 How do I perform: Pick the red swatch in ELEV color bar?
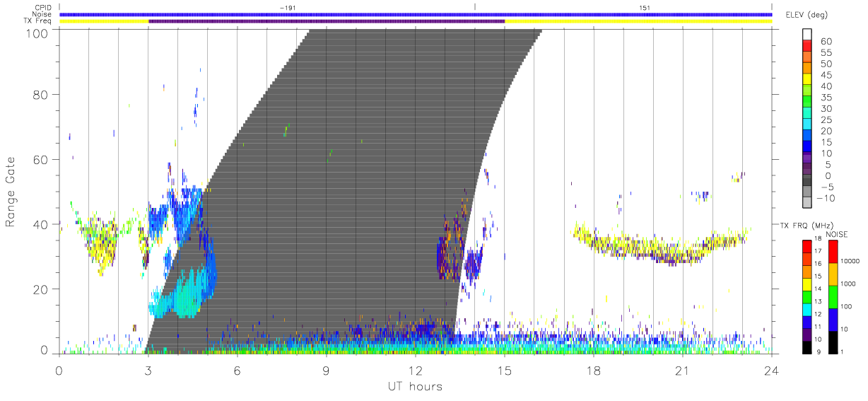pyautogui.click(x=807, y=45)
